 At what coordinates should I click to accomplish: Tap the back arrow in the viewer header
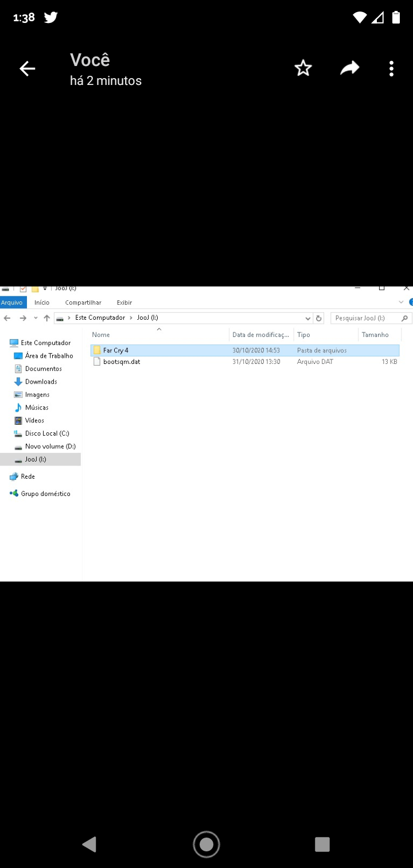tap(27, 69)
